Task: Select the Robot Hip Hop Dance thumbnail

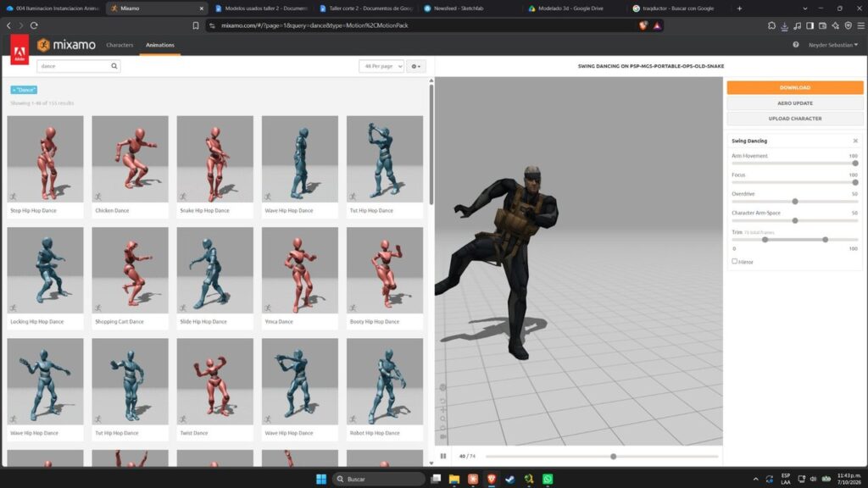Action: click(x=385, y=381)
